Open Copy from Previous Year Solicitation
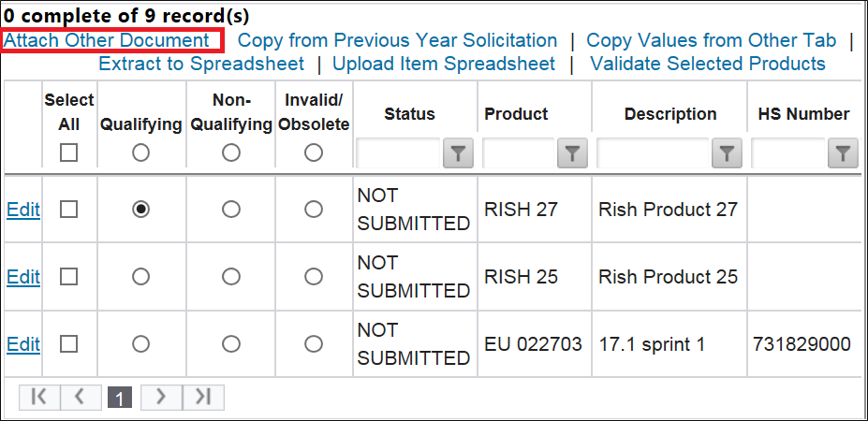Image resolution: width=868 pixels, height=421 pixels. [x=397, y=40]
